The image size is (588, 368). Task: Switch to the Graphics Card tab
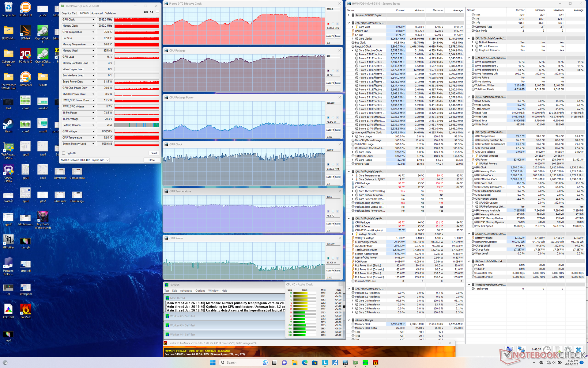pyautogui.click(x=69, y=13)
